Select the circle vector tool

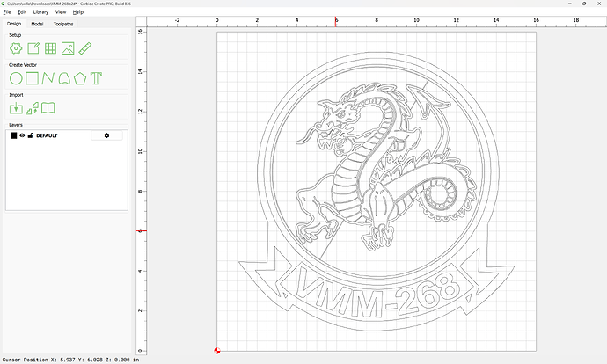16,78
